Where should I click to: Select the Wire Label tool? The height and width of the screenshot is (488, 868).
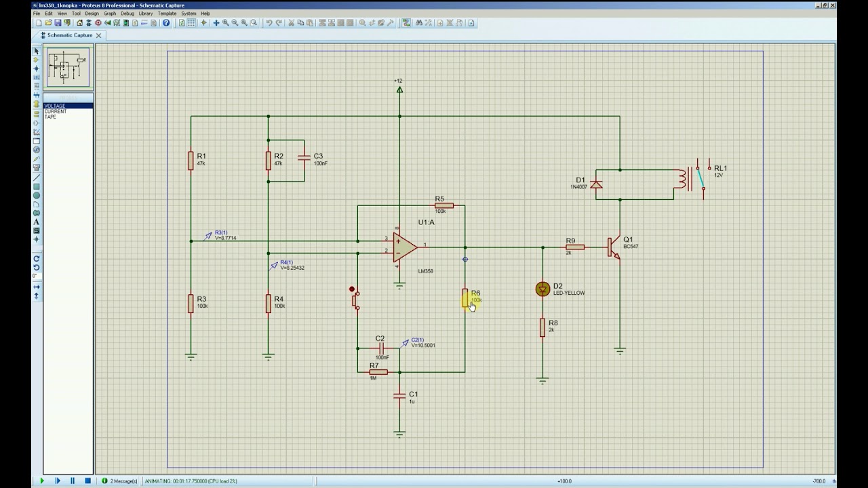click(x=37, y=77)
